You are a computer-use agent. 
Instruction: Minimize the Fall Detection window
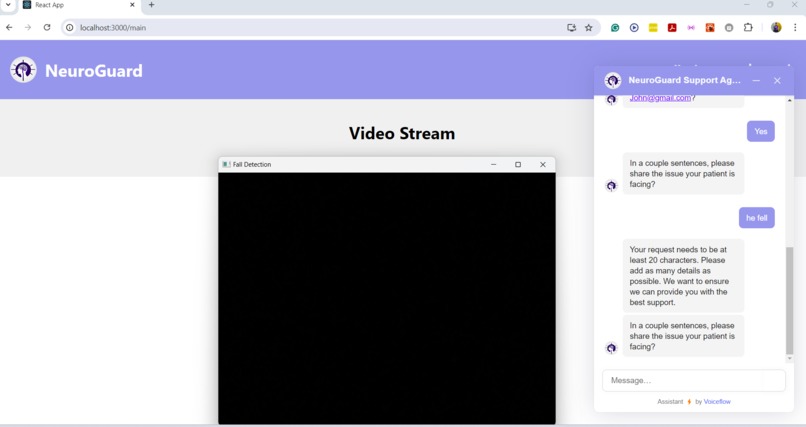[493, 164]
